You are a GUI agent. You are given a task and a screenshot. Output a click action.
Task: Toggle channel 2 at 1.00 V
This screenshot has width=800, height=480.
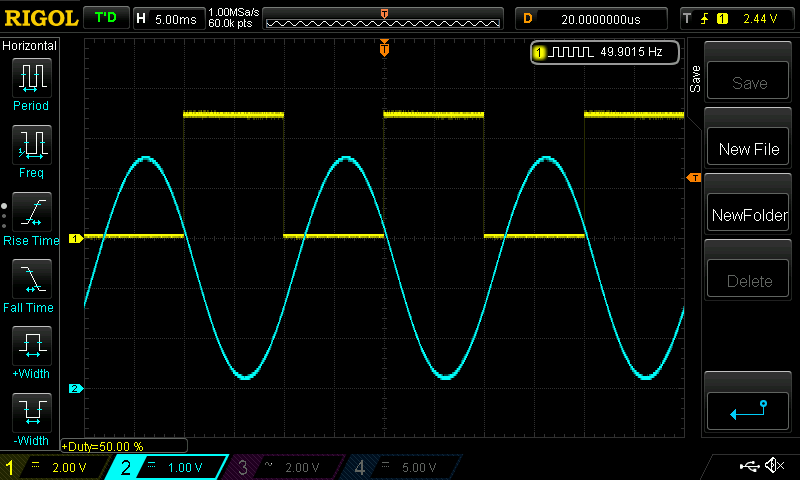(172, 467)
